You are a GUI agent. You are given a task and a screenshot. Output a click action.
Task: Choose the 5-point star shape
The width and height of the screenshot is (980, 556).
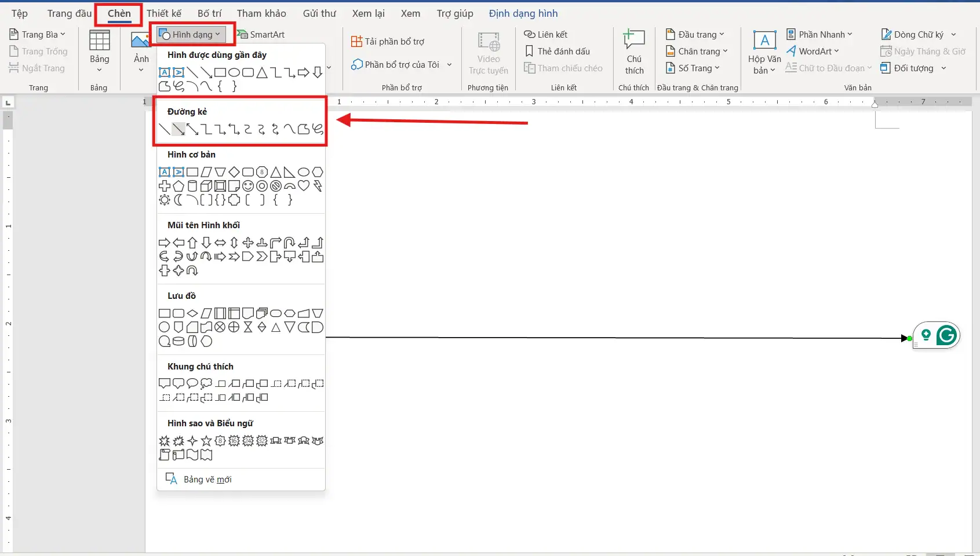point(206,441)
